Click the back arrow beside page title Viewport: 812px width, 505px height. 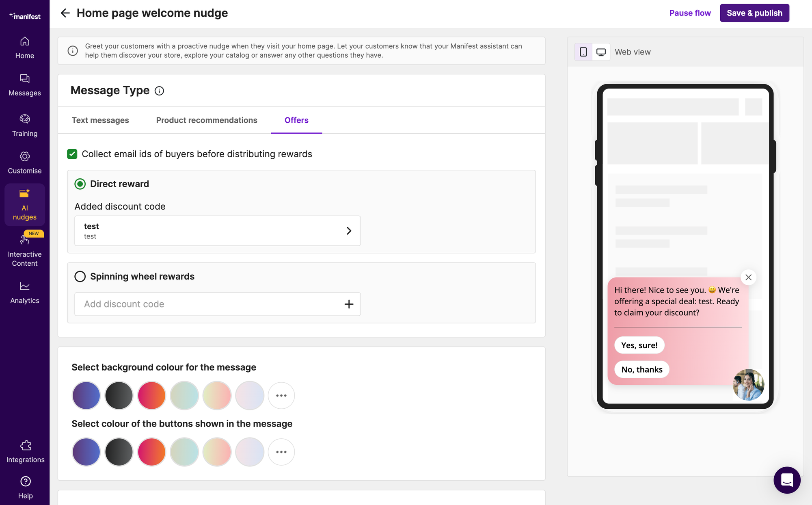pos(65,13)
